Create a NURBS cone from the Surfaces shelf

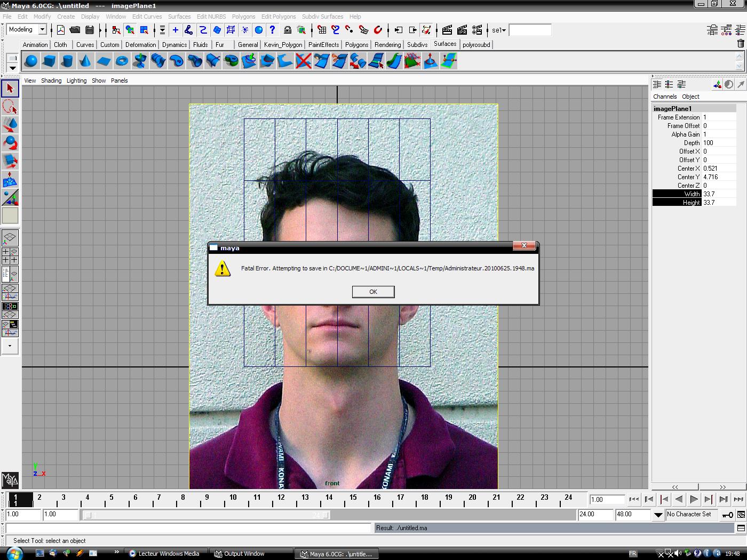[85, 61]
